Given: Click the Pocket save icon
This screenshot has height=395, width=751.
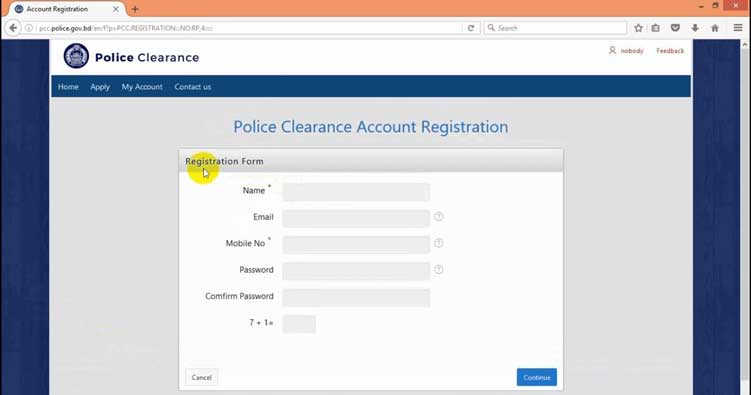Looking at the screenshot, I should pyautogui.click(x=675, y=28).
